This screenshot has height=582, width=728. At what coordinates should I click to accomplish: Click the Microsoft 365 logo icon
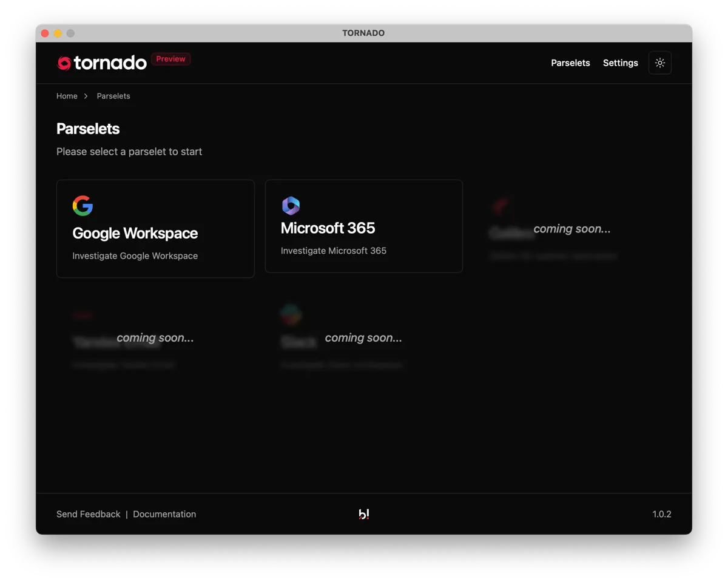(291, 205)
